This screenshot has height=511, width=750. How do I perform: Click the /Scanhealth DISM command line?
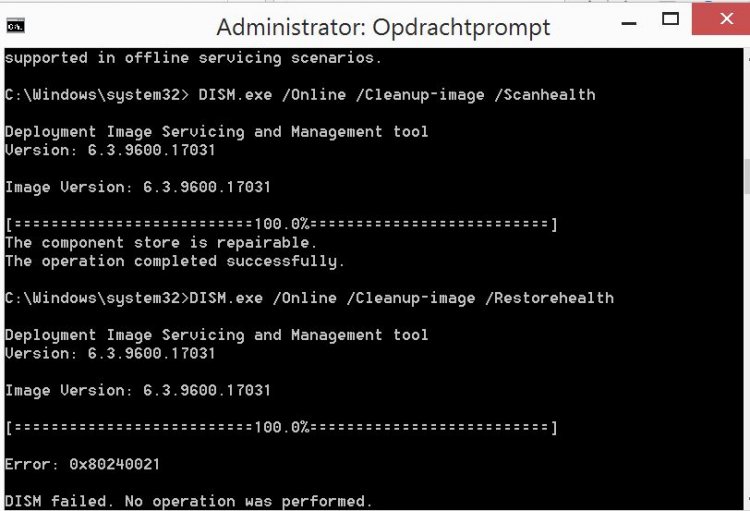click(x=300, y=95)
